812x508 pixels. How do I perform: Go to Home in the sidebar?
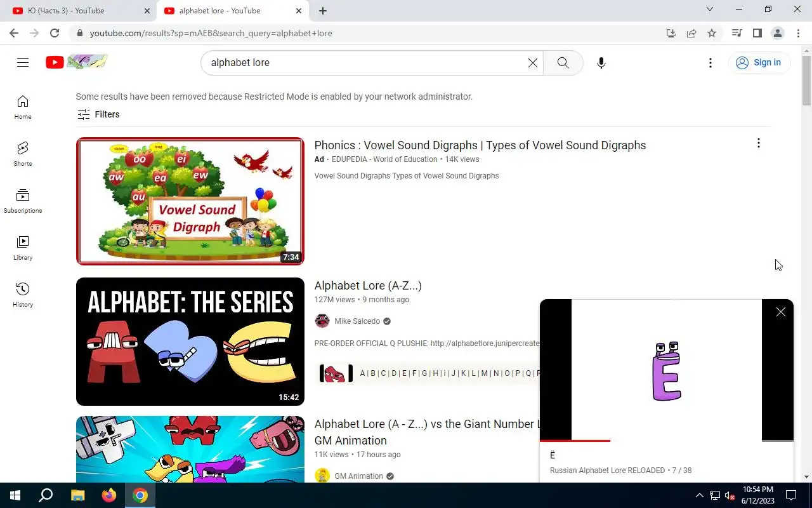click(23, 107)
